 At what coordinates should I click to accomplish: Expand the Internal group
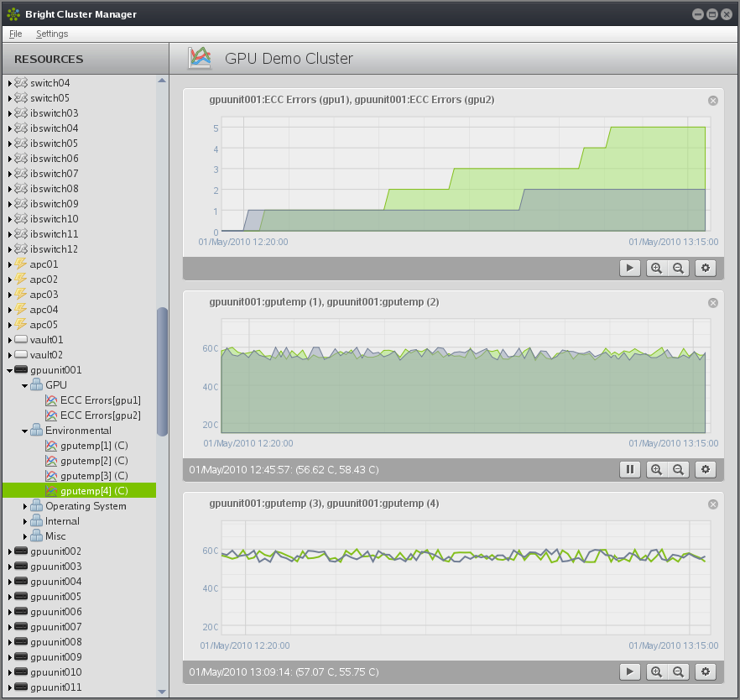[24, 521]
